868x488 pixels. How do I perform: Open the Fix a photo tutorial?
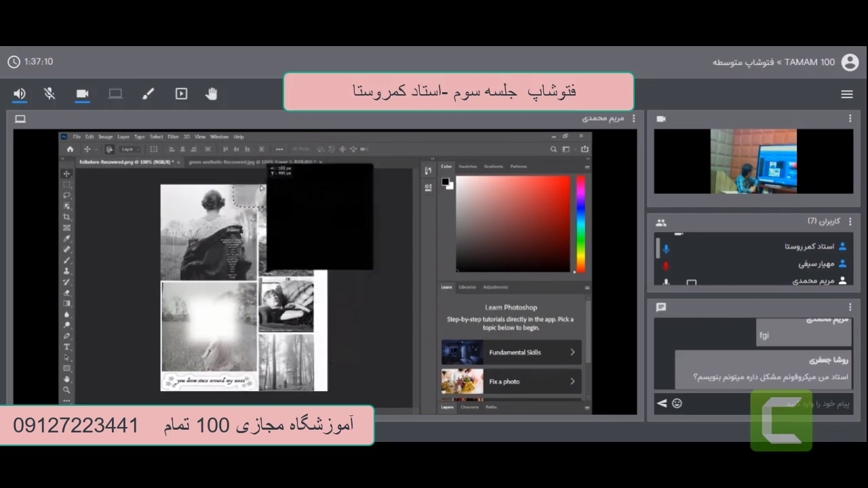click(511, 382)
